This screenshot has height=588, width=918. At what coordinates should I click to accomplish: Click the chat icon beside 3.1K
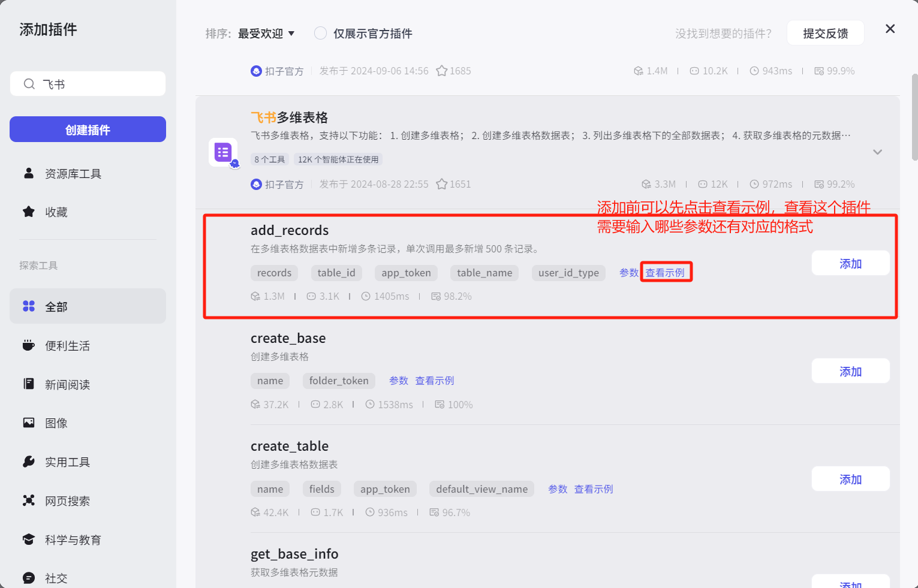[311, 296]
